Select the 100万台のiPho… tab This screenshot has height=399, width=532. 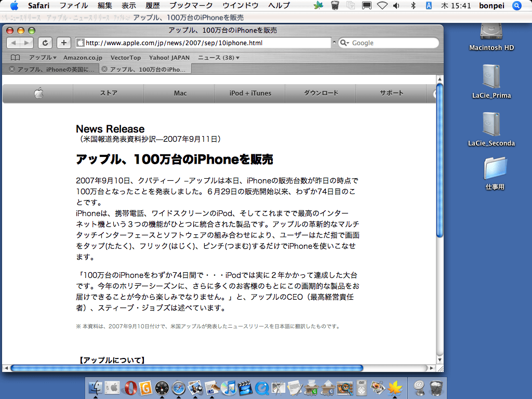pyautogui.click(x=145, y=69)
